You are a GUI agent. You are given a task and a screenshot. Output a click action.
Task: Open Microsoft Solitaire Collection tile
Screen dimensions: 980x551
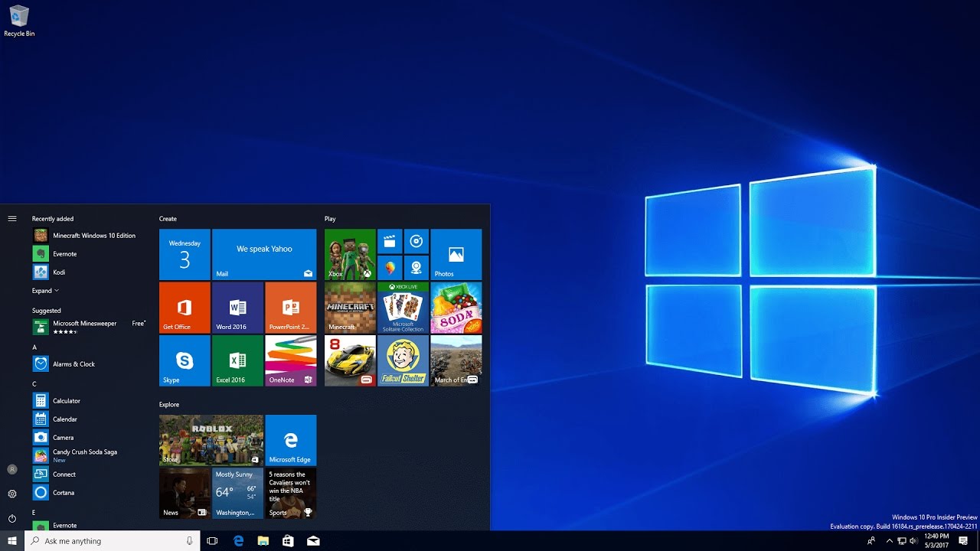(403, 308)
